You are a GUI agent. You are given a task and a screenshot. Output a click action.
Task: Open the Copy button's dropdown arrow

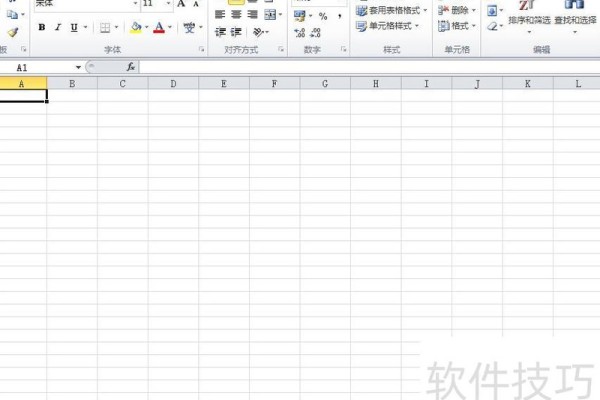pyautogui.click(x=23, y=15)
